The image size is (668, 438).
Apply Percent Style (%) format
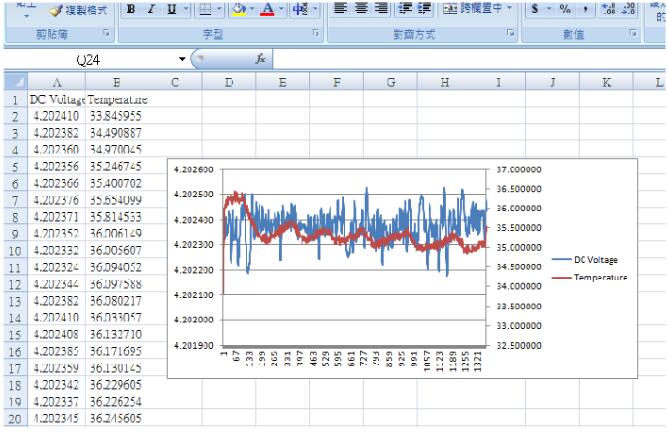tap(565, 9)
